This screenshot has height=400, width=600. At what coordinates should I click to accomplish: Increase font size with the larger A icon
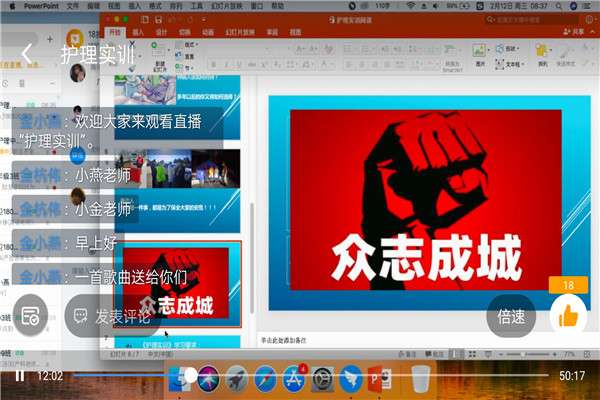tap(300, 49)
